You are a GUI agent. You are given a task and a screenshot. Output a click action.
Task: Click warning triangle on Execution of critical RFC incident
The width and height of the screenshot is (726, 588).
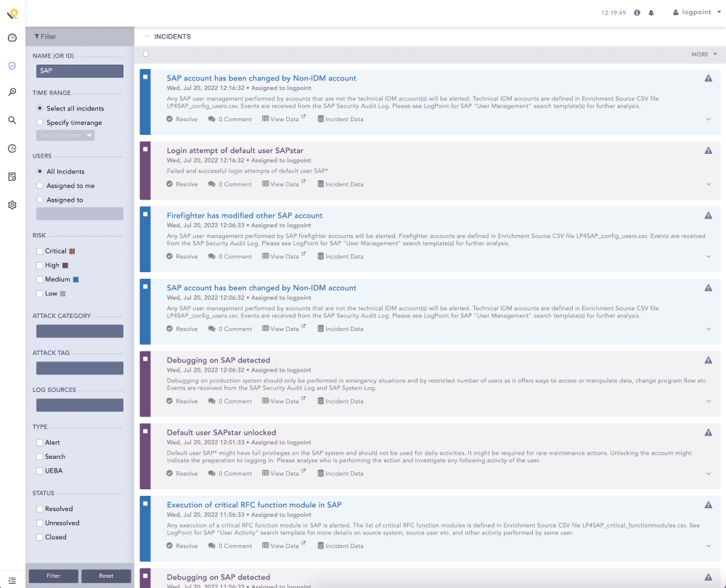(709, 505)
